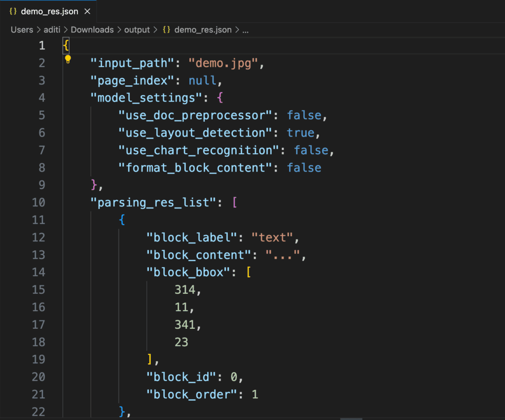Open the Users breadcrumb folder
This screenshot has width=505, height=420.
[x=22, y=30]
